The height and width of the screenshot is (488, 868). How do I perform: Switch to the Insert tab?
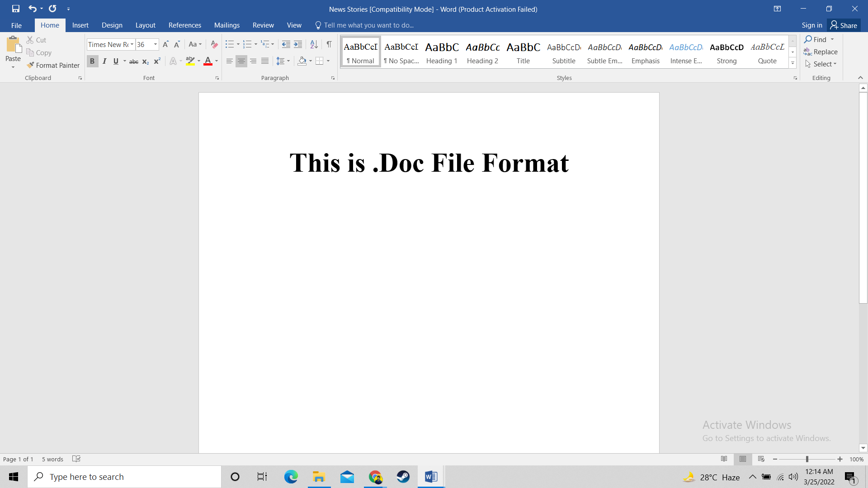pos(80,25)
